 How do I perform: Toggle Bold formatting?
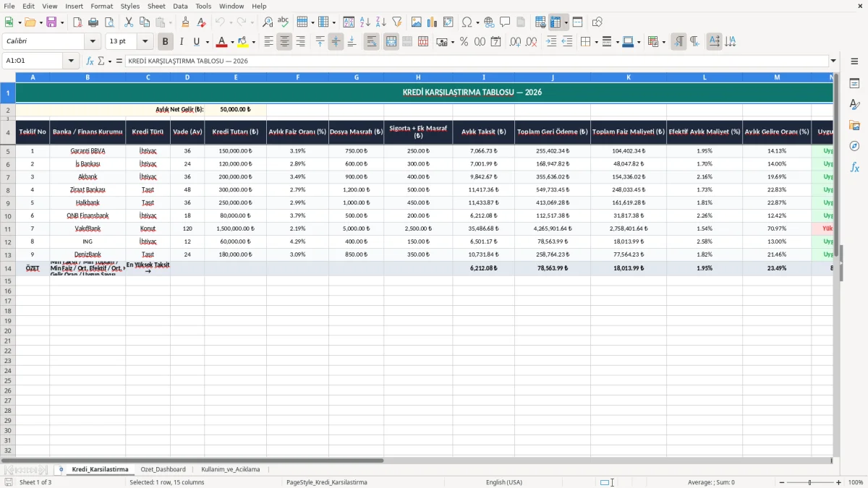click(x=165, y=42)
